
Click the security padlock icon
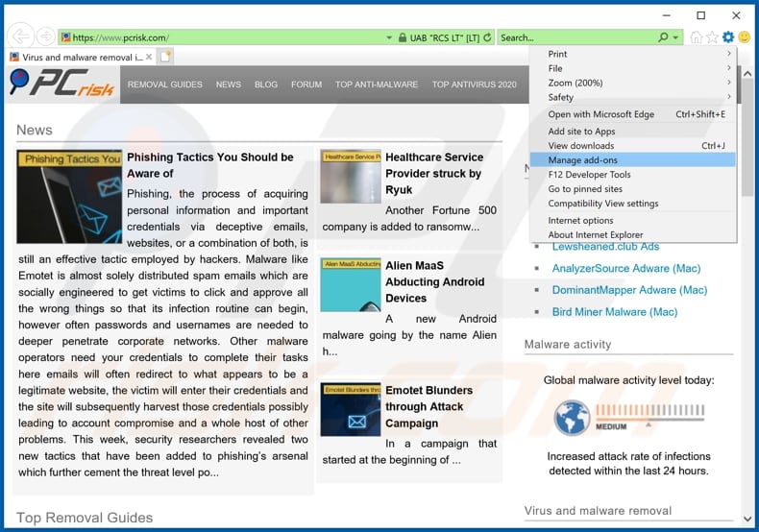pos(403,37)
